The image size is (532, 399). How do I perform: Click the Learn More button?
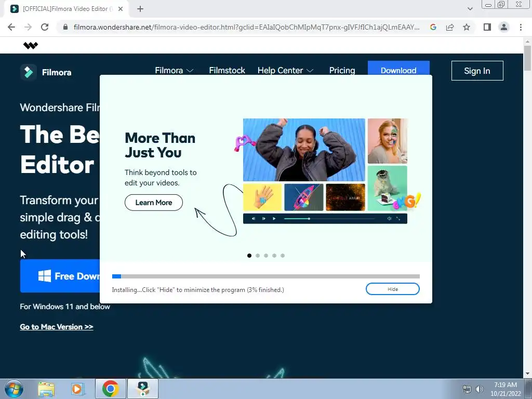click(x=154, y=203)
